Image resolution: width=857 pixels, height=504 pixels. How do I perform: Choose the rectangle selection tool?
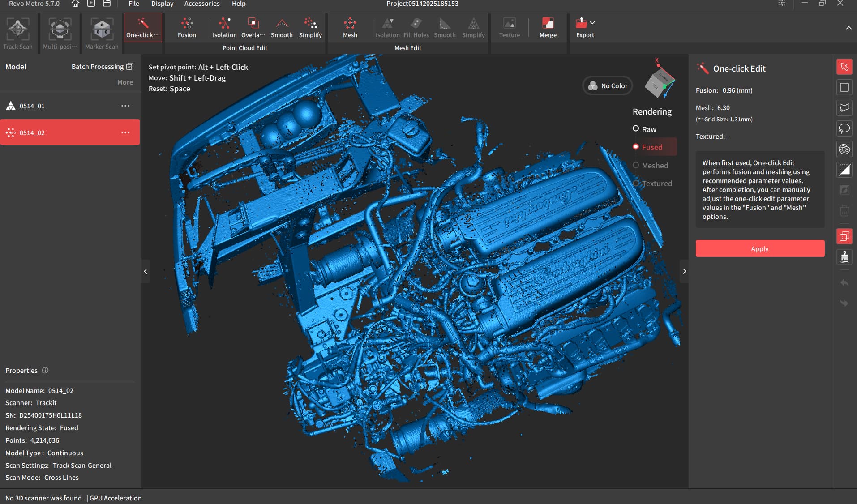tap(844, 87)
